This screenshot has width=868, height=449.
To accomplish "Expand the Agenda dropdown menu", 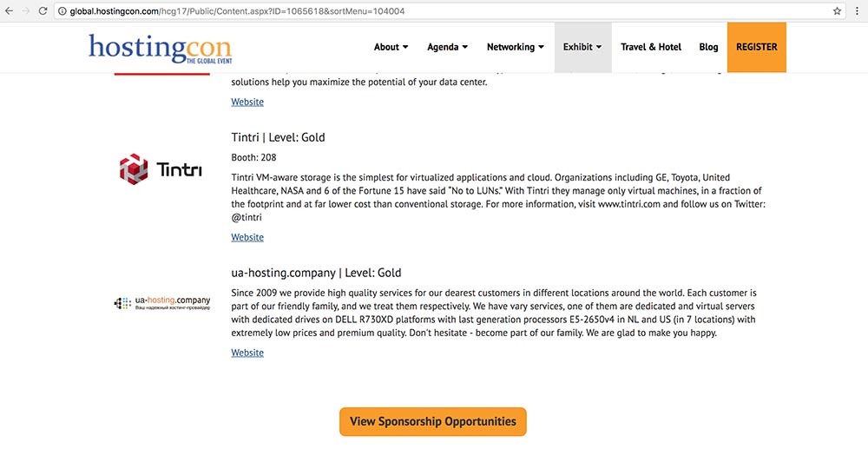I will (447, 47).
